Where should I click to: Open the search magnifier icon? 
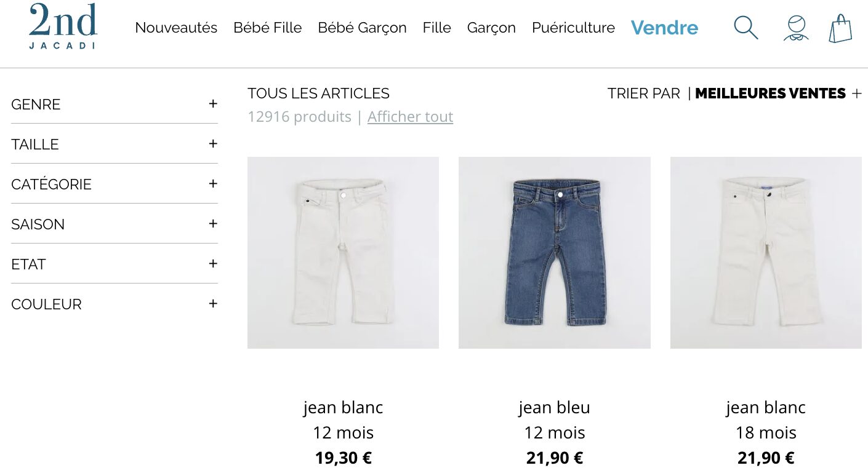(x=745, y=28)
